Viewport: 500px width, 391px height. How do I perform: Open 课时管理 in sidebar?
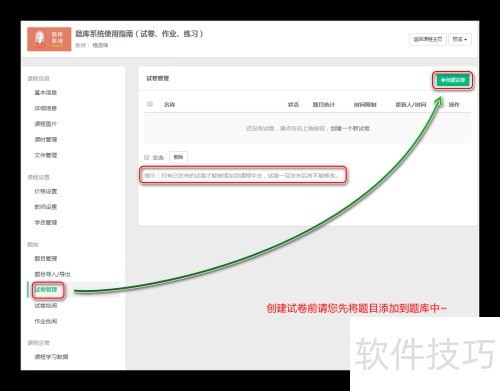46,139
